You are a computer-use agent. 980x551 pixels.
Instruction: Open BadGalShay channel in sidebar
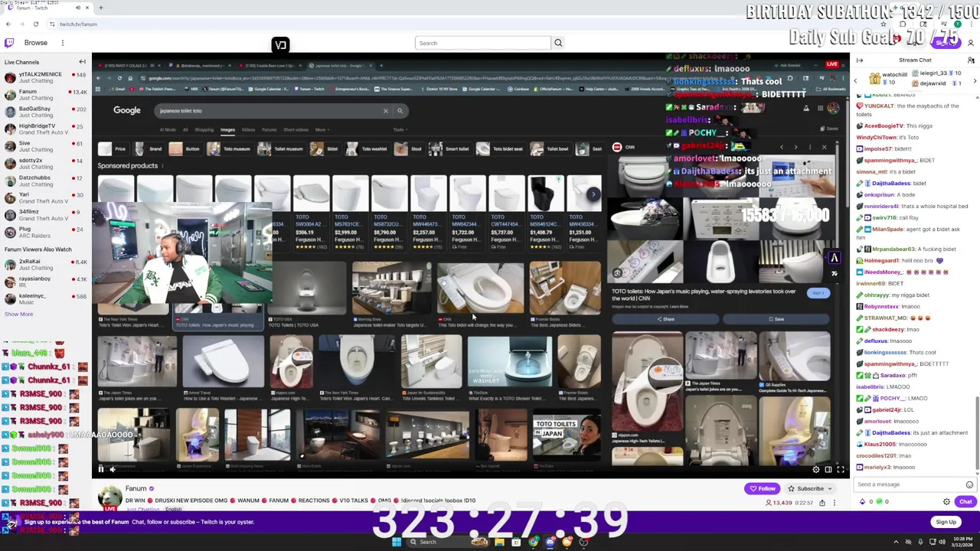pyautogui.click(x=44, y=112)
